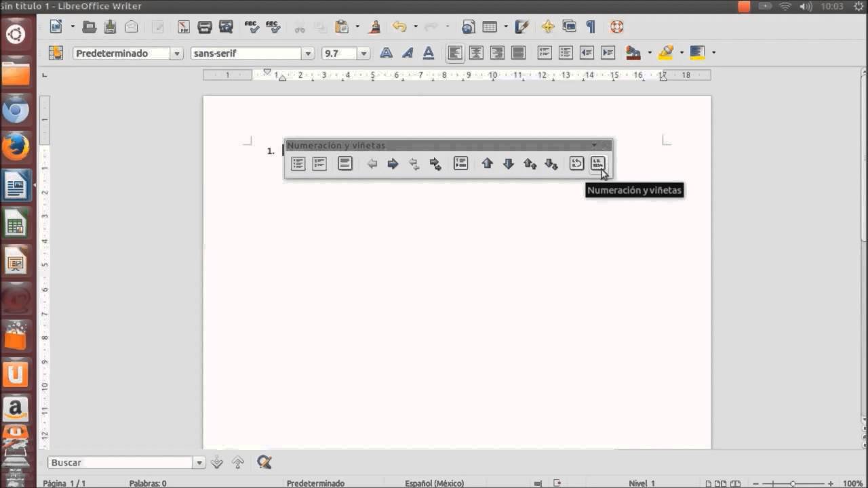The width and height of the screenshot is (868, 488).
Task: Align text left
Action: coord(455,53)
